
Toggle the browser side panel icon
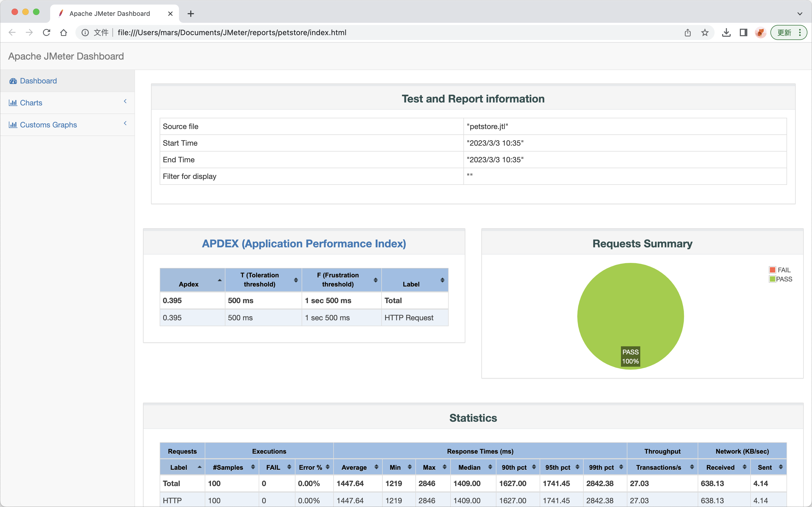(743, 32)
